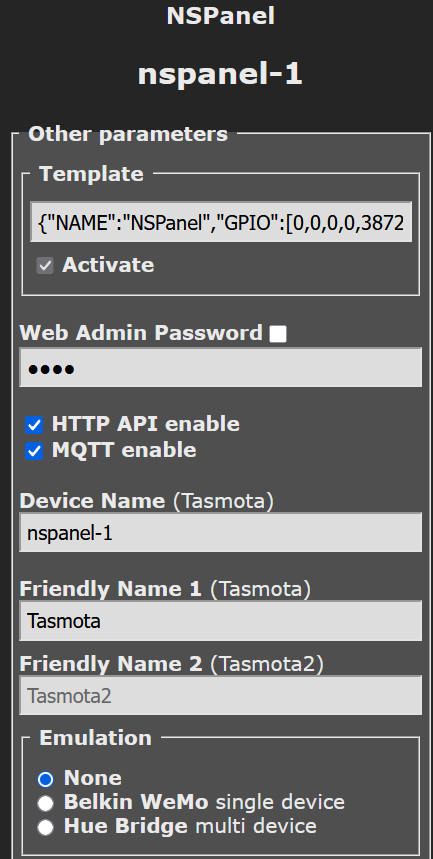Toggle the Activate template checkbox
This screenshot has width=433, height=859.
click(45, 266)
